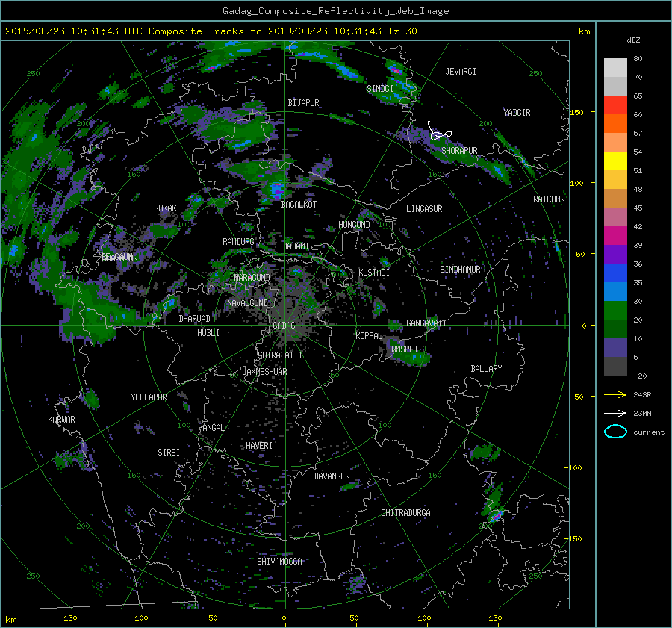This screenshot has height=628, width=672.
Task: Click the SHIRAHATTI place label
Action: pos(280,355)
